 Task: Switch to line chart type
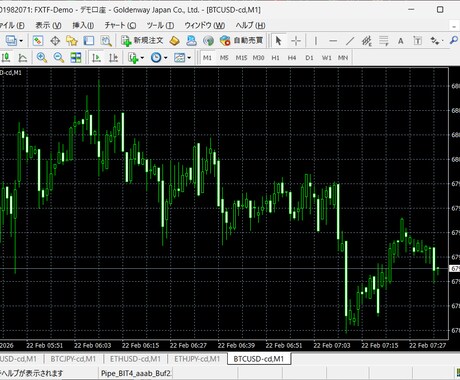pos(22,58)
